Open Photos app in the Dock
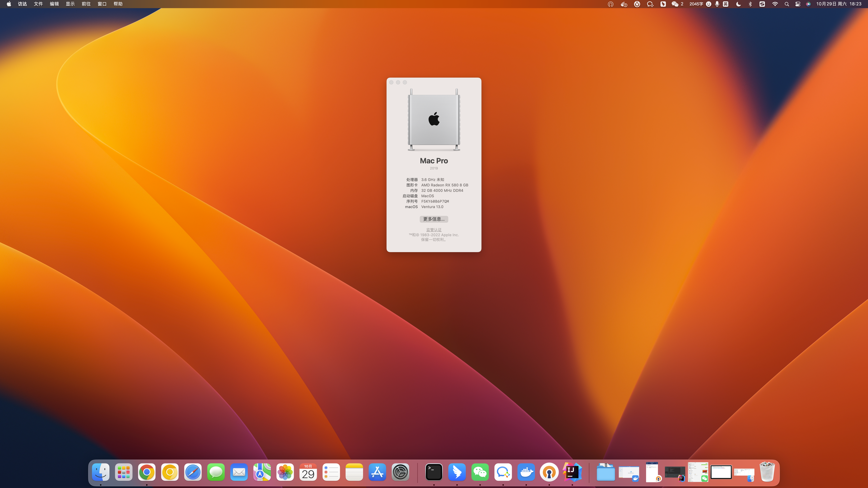Viewport: 868px width, 488px height. [x=285, y=472]
